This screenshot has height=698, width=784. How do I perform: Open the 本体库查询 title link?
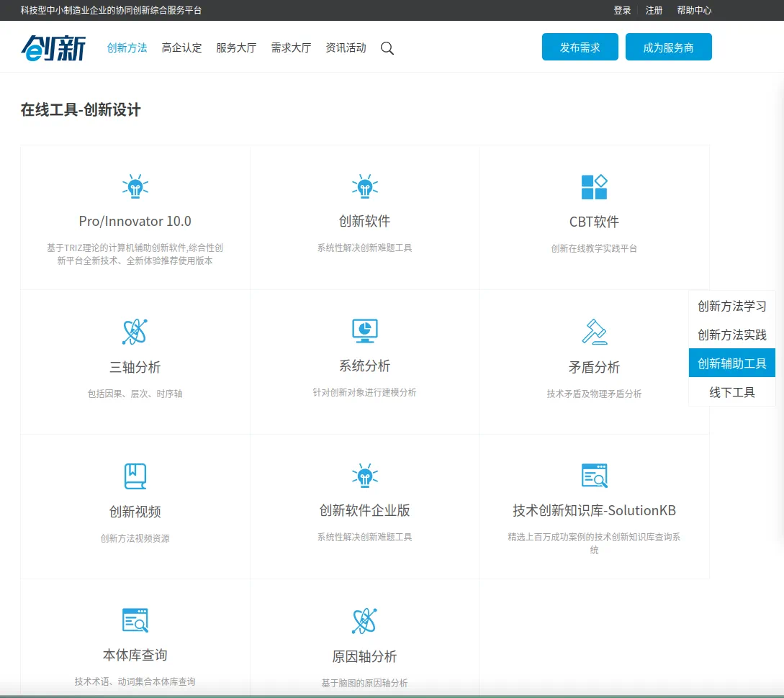click(x=135, y=655)
